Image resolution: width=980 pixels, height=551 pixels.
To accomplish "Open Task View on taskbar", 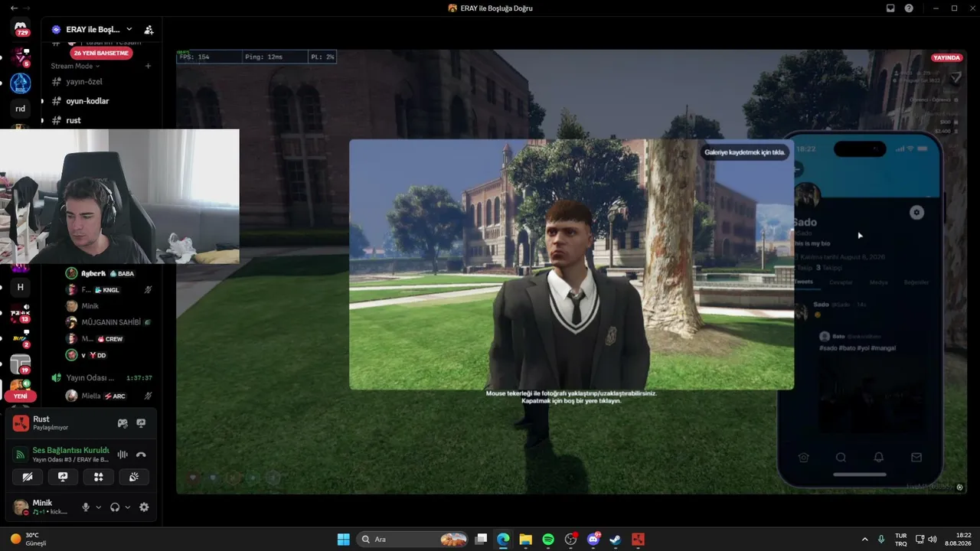I will (481, 540).
